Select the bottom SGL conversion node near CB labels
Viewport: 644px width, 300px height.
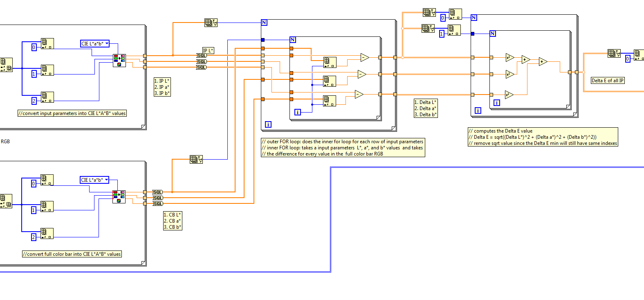click(158, 203)
